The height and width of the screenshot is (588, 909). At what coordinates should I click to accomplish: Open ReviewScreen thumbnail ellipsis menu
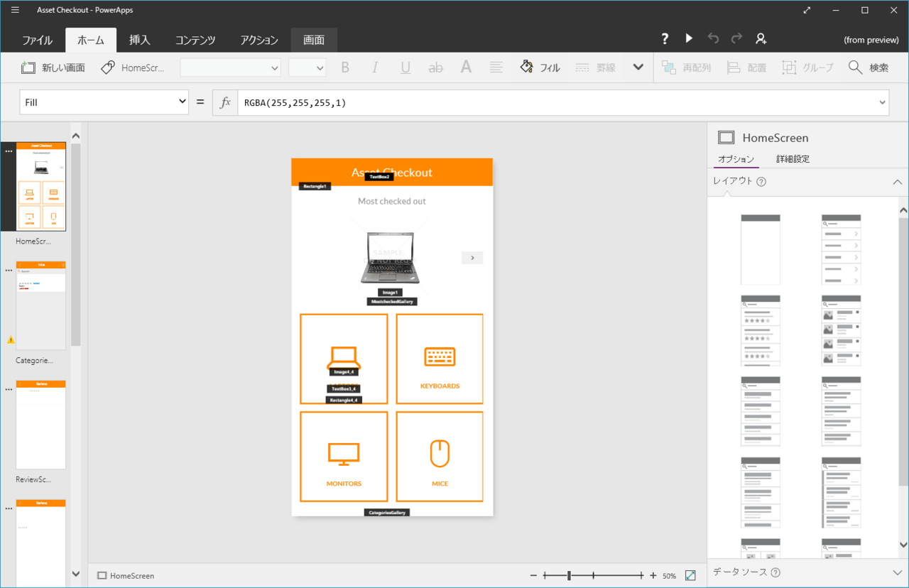point(9,390)
